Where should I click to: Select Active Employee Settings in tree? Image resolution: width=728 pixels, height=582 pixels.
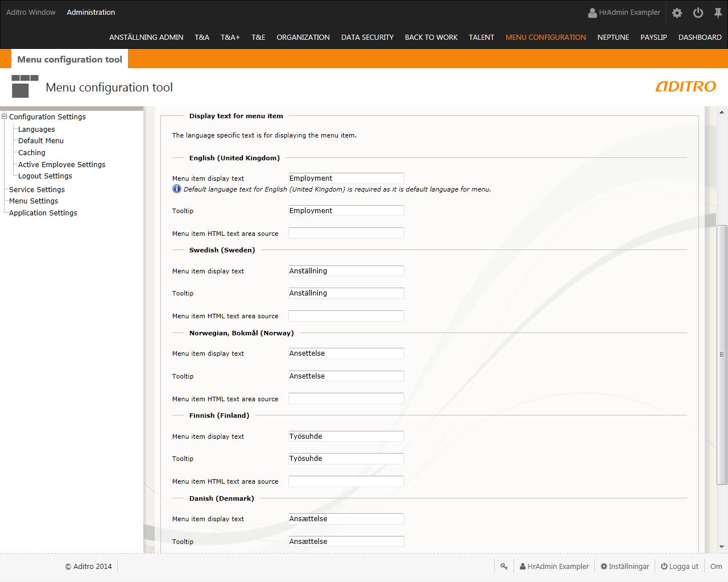[61, 165]
